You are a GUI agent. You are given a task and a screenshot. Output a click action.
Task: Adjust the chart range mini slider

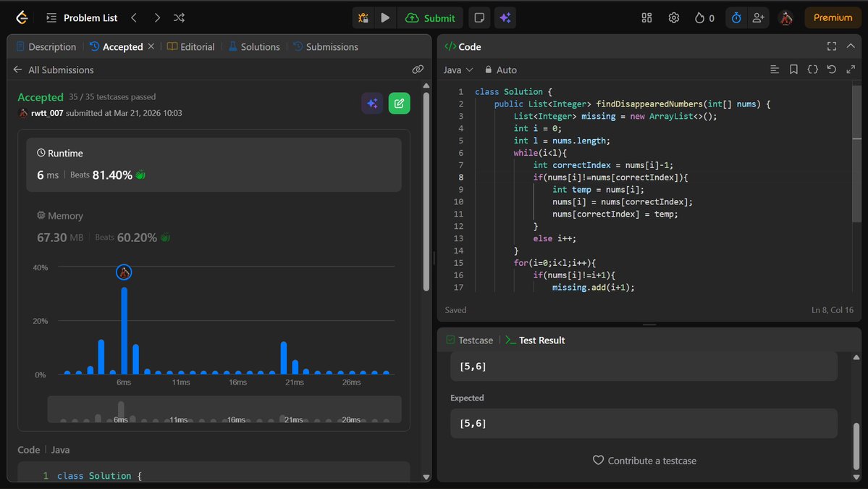coord(224,409)
